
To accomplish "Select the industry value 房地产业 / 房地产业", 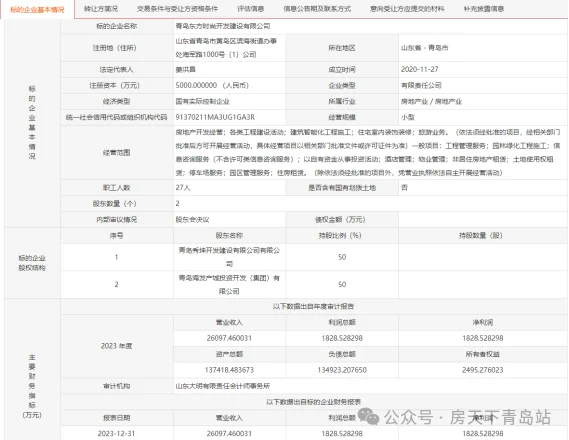I will (x=431, y=101).
